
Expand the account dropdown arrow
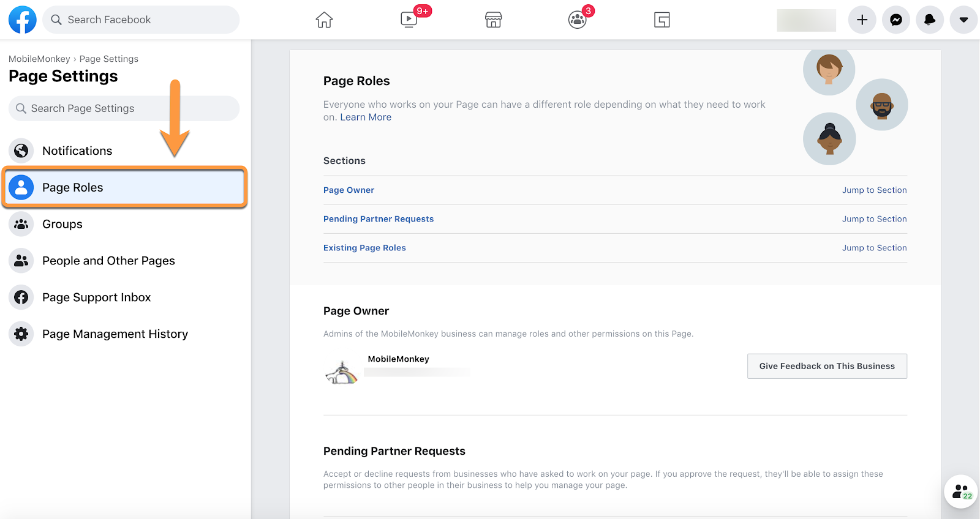click(963, 20)
